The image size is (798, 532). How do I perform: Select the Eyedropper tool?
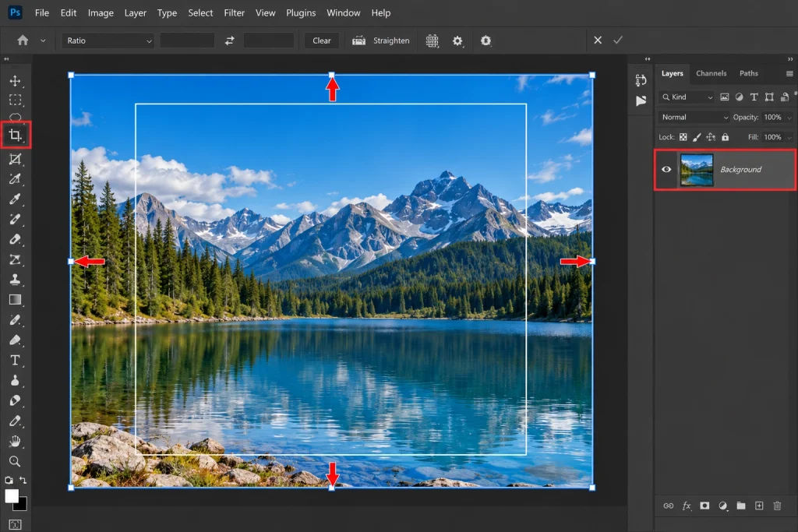[x=16, y=199]
